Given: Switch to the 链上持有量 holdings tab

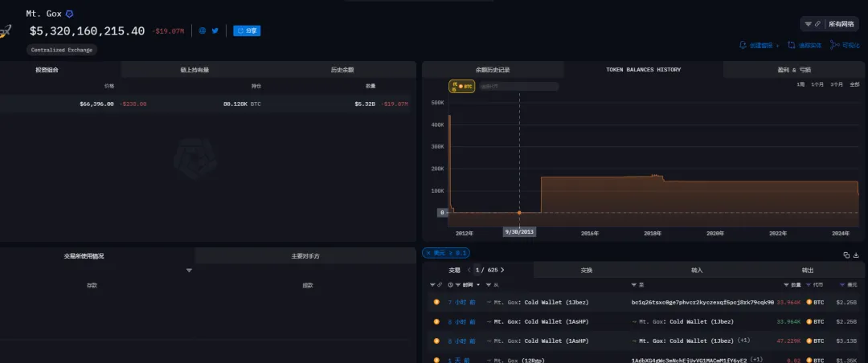Looking at the screenshot, I should point(194,70).
